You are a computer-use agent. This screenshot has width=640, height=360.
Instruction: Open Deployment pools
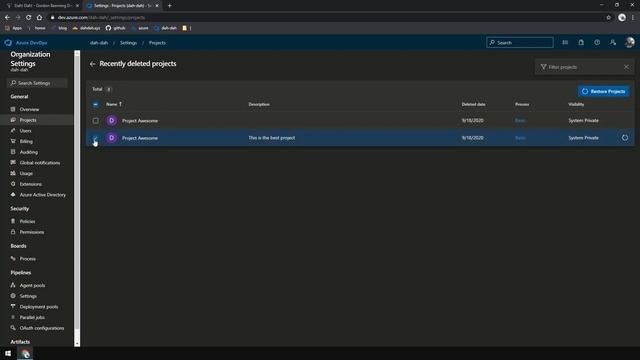tap(39, 307)
